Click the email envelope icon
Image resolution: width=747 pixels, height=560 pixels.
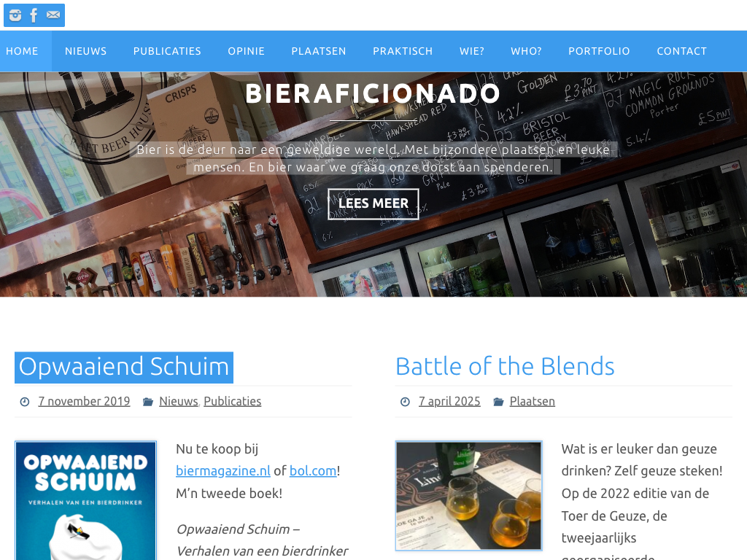53,15
